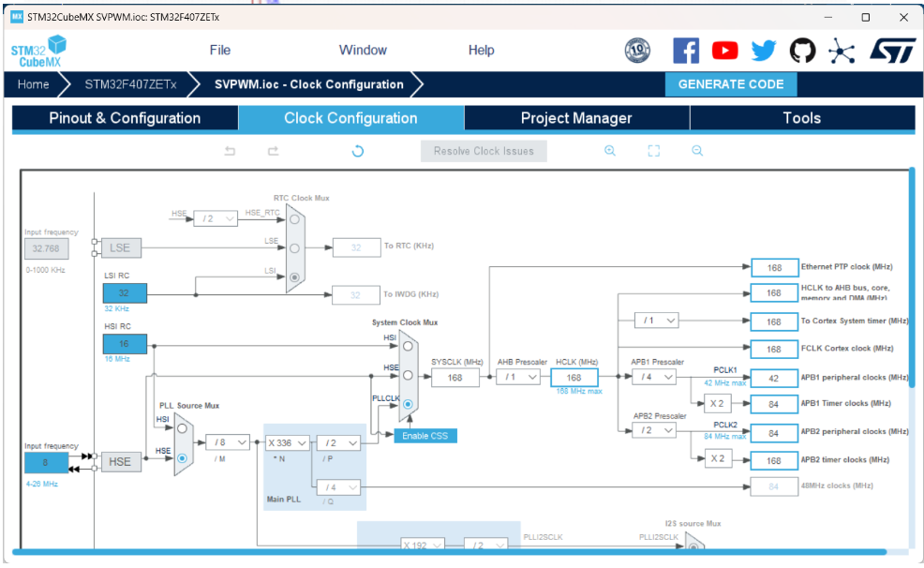Screen dimensions: 924x568
Task: Click the GENERATE CODE button
Action: coord(731,84)
